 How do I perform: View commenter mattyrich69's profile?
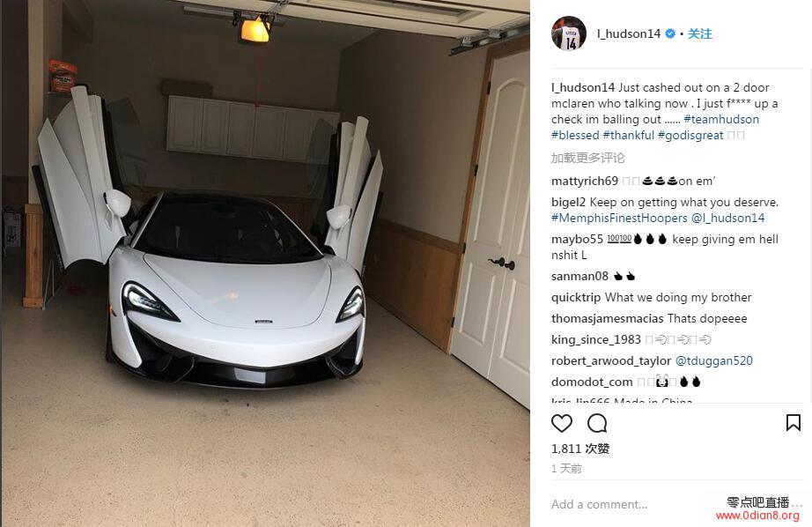[x=584, y=181]
